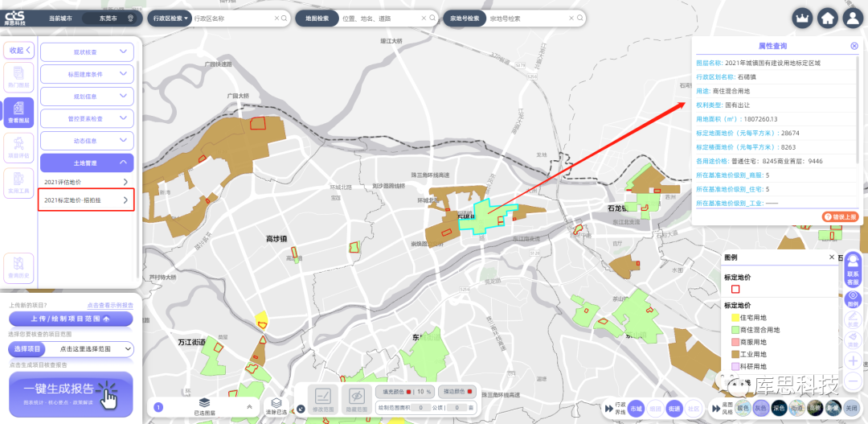Switch basemap to 灰色 gray style
868x424 pixels.
pos(761,408)
